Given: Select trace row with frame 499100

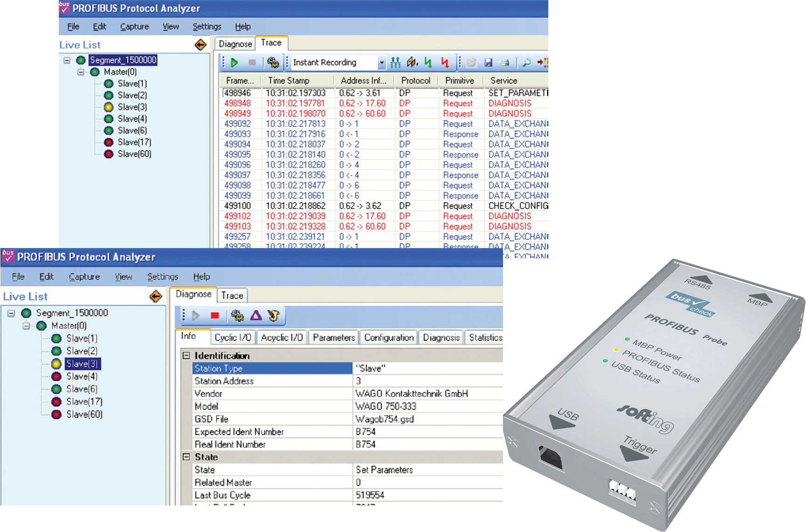Looking at the screenshot, I should click(385, 206).
